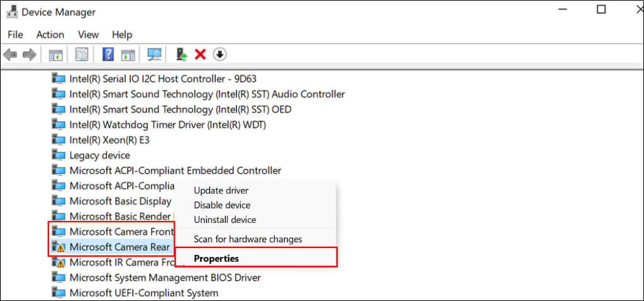Screen dimensions: 644x301
Task: Choose Uninstall device in context menu
Action: click(x=225, y=220)
